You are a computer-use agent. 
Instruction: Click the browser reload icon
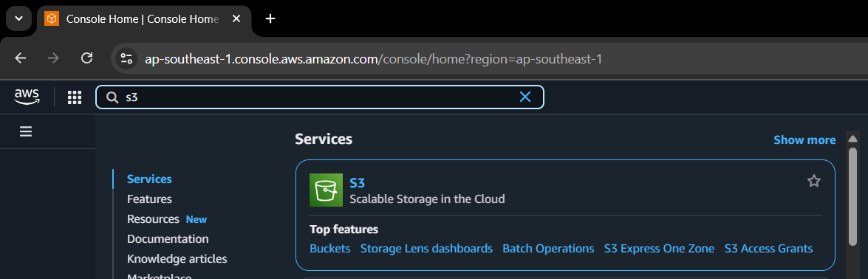click(87, 58)
